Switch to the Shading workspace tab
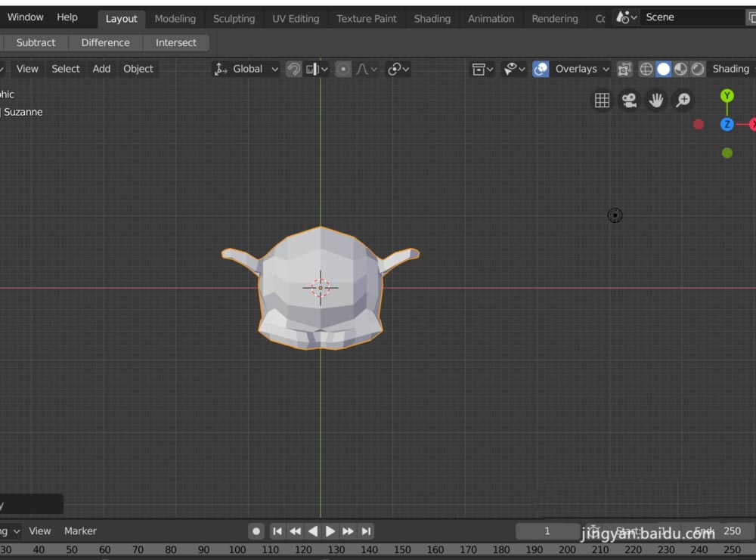Viewport: 756px width, 560px height. click(432, 19)
